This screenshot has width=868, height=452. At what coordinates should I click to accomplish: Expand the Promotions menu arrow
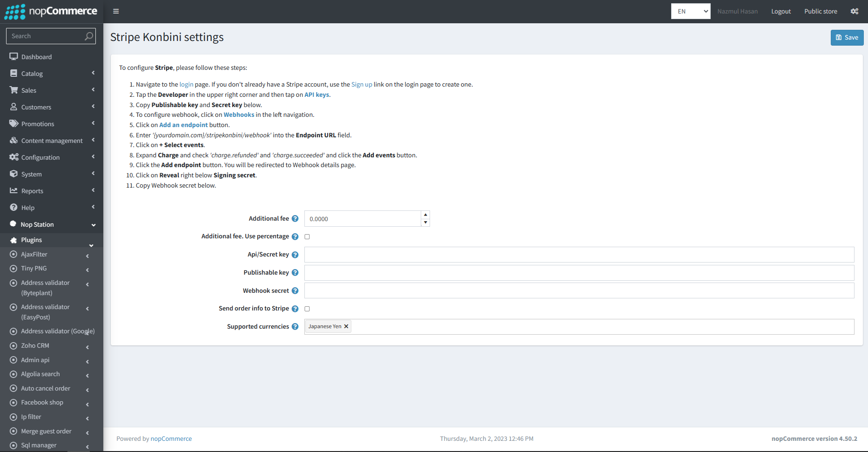[93, 123]
